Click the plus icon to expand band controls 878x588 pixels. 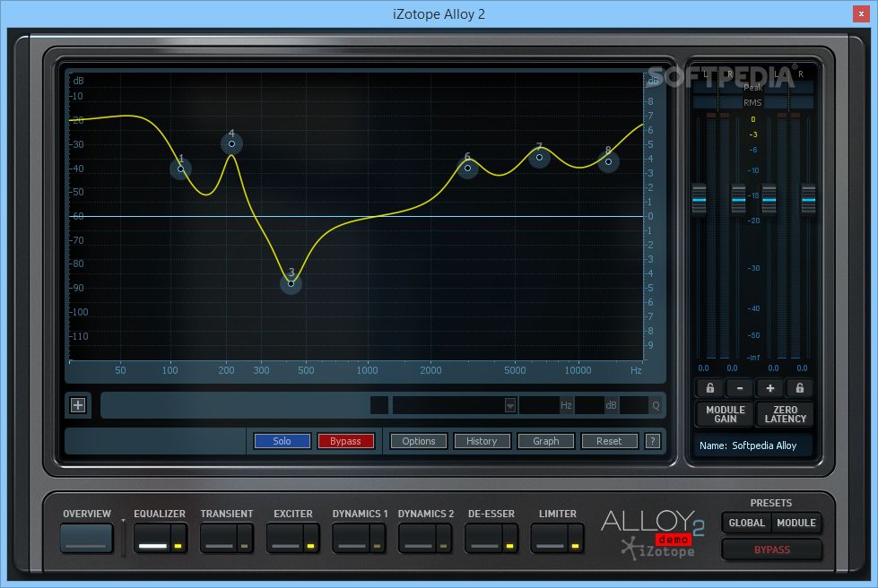click(78, 405)
